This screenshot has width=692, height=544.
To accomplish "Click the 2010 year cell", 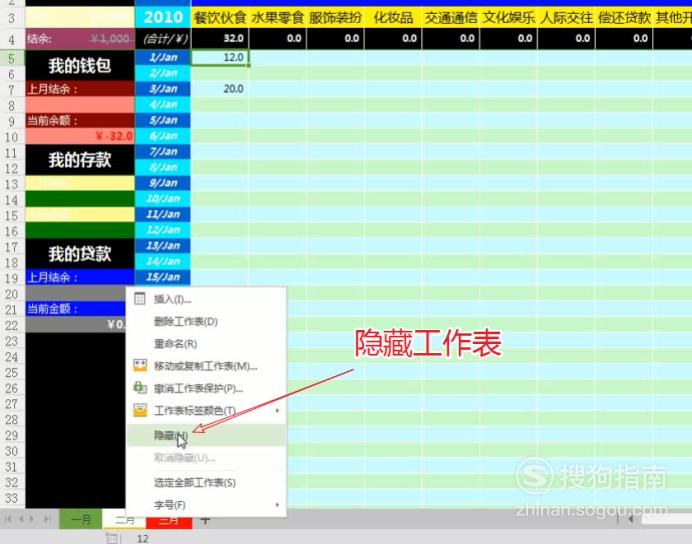I will coord(163,17).
